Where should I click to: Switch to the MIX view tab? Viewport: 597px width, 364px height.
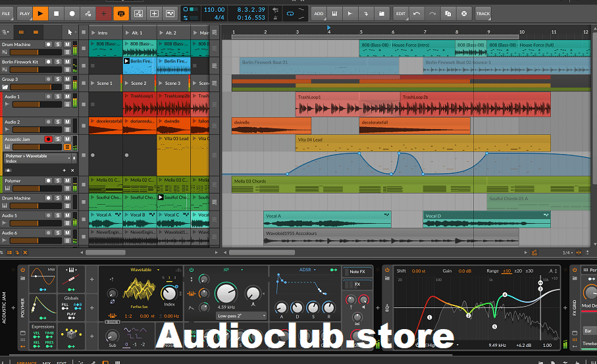coord(46,361)
